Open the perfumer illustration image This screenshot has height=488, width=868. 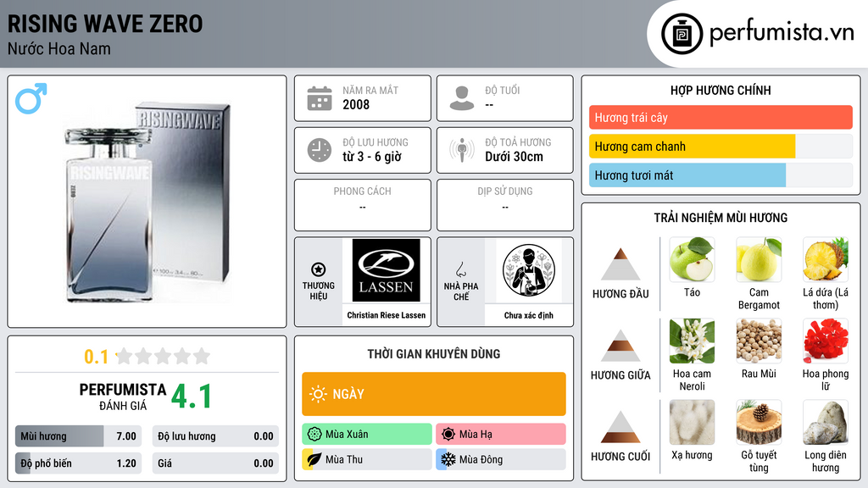pyautogui.click(x=529, y=270)
